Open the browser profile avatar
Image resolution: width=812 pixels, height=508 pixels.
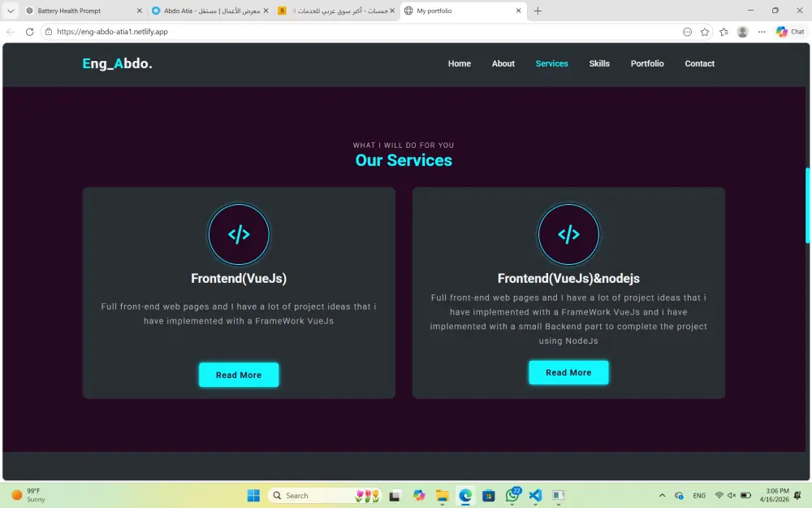[x=743, y=32]
